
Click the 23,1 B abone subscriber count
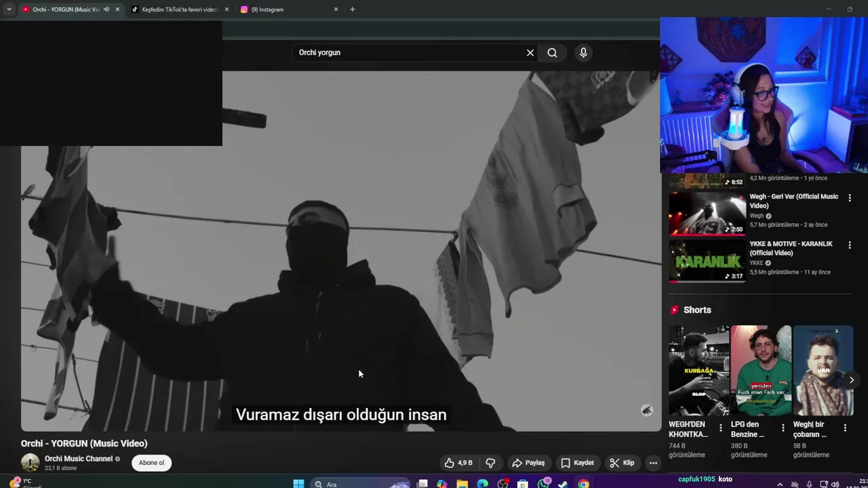pos(60,468)
